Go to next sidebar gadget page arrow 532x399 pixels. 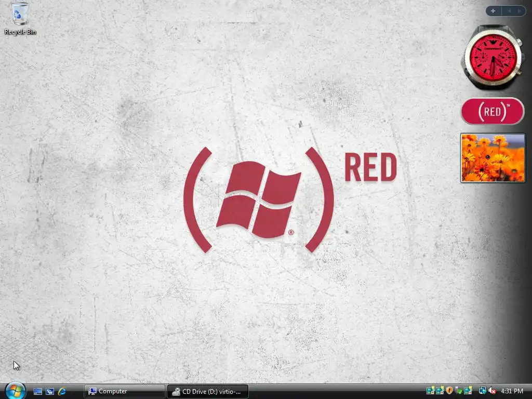[x=519, y=11]
